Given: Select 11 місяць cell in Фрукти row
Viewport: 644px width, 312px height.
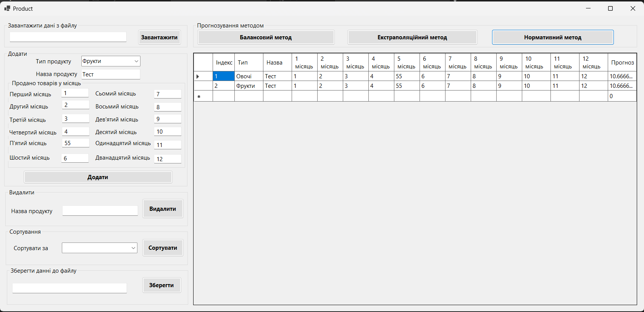Looking at the screenshot, I should (x=565, y=86).
